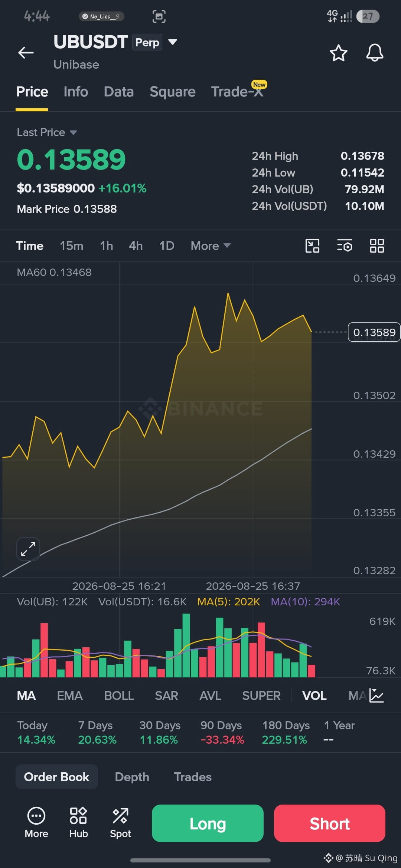This screenshot has height=868, width=401.
Task: Open chart drawing layout icon
Action: click(312, 246)
